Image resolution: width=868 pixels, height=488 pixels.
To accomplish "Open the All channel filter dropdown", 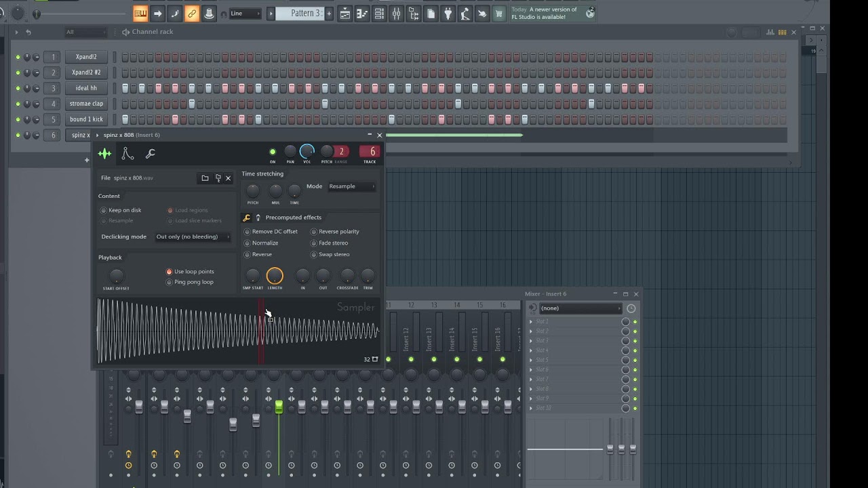I will 85,32.
